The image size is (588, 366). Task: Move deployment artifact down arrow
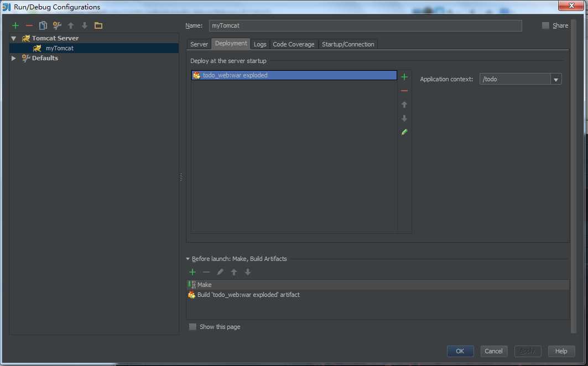pos(404,118)
